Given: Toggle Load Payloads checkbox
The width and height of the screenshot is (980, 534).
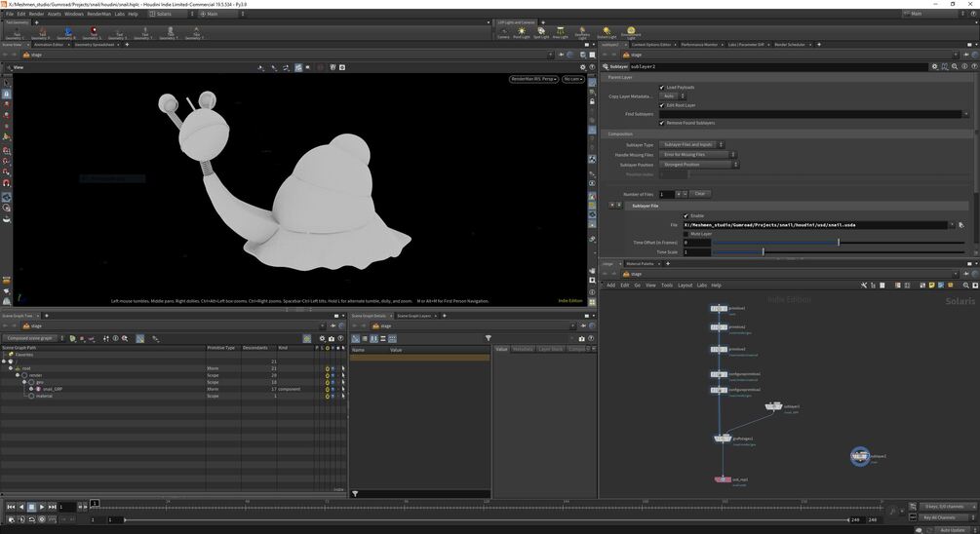Looking at the screenshot, I should (x=662, y=88).
